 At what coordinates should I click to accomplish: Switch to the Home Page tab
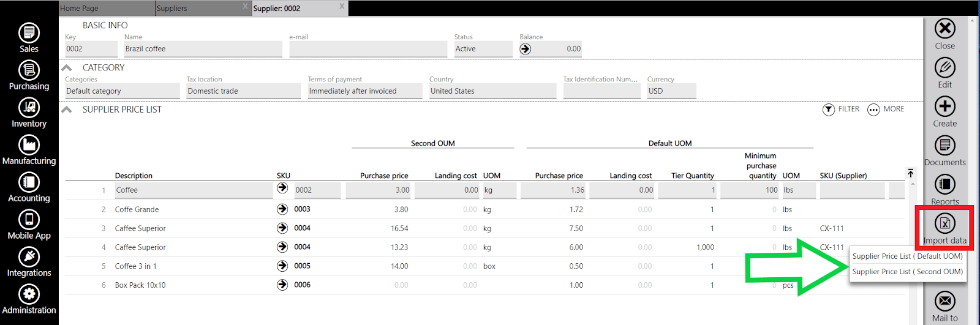coord(107,8)
